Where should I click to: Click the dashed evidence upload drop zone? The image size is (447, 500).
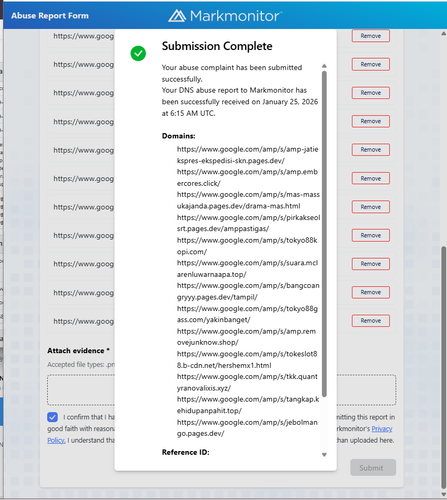pyautogui.click(x=221, y=390)
